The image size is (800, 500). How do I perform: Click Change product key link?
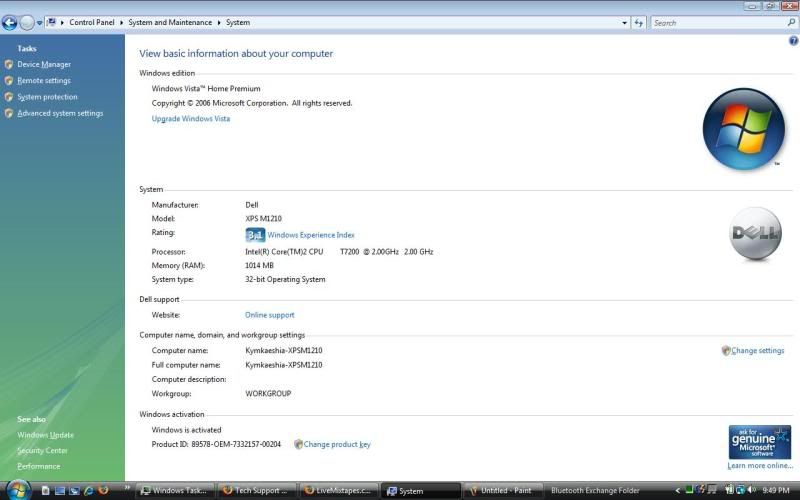(x=337, y=444)
